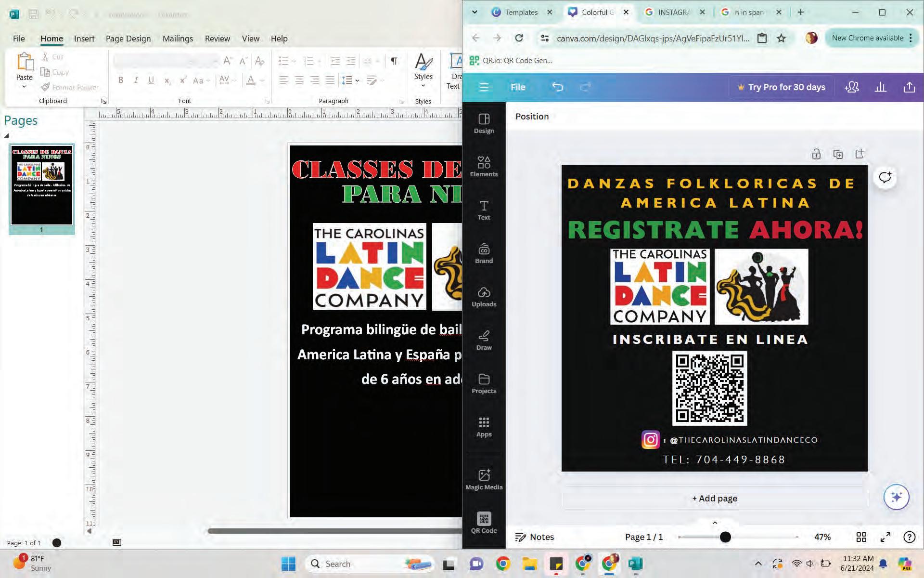This screenshot has height=578, width=924.
Task: Open the Uploads panel in Canva
Action: point(484,296)
